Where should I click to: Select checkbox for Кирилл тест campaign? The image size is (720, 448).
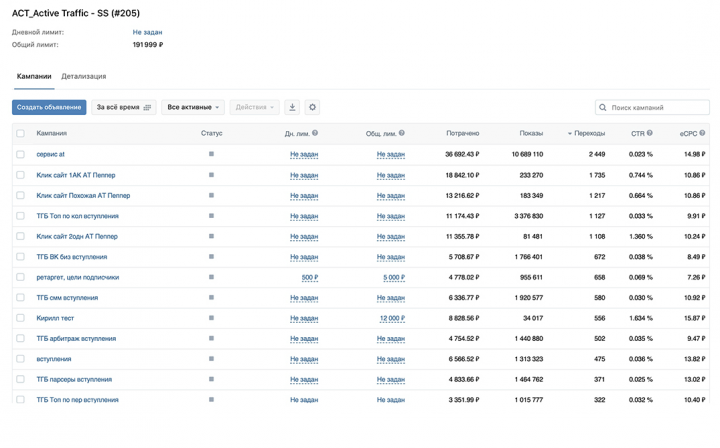[x=20, y=318]
